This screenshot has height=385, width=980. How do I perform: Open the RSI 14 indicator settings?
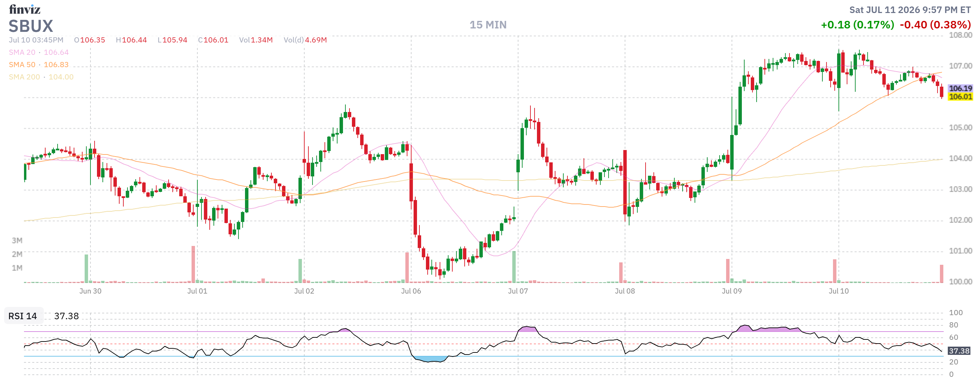23,316
